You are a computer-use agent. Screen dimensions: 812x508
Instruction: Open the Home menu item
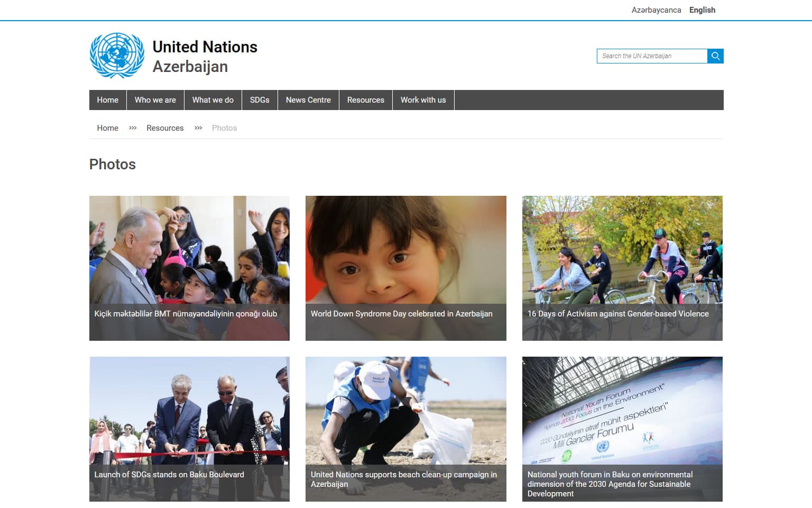[x=108, y=100]
